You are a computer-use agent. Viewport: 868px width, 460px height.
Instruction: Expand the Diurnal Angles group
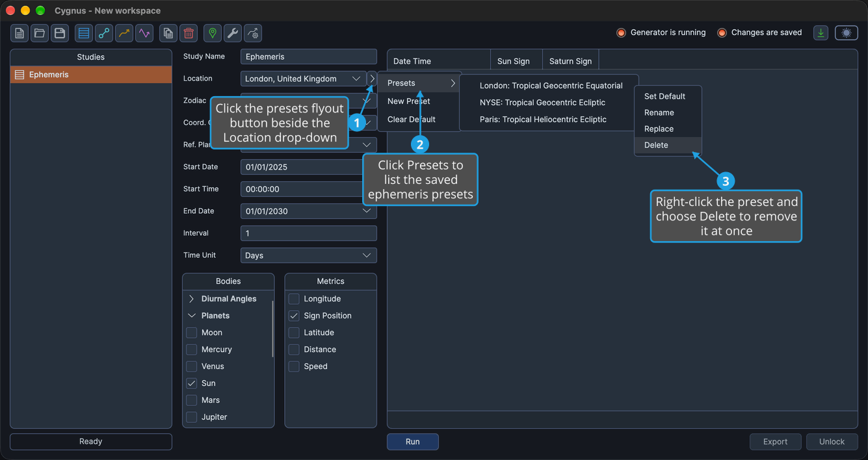[x=192, y=299]
